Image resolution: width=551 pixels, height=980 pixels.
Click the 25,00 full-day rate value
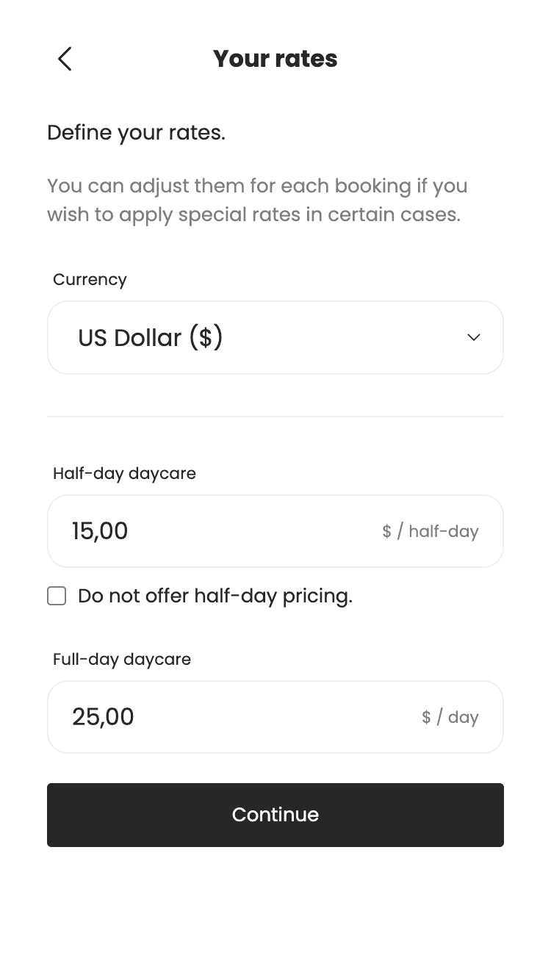[x=103, y=717]
